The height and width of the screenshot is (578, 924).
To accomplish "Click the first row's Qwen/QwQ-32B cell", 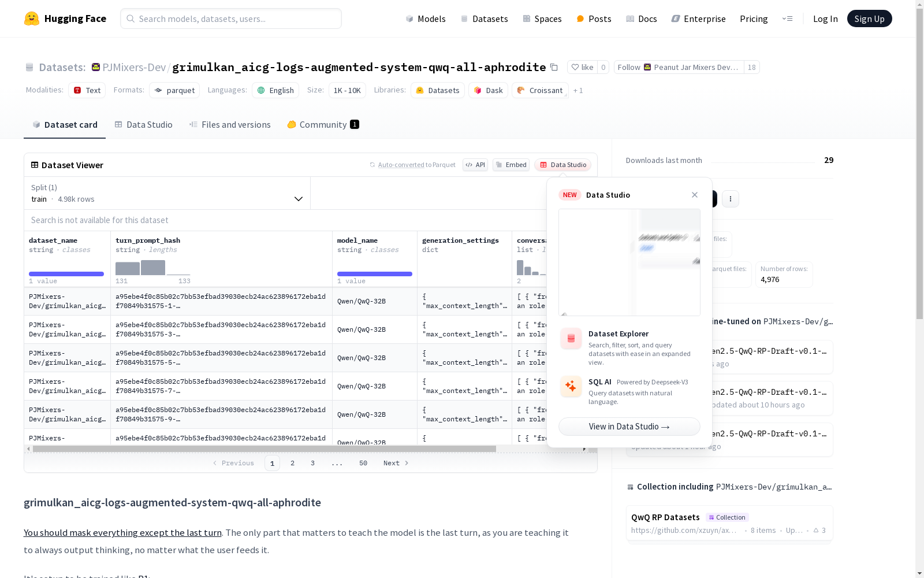I will (375, 301).
